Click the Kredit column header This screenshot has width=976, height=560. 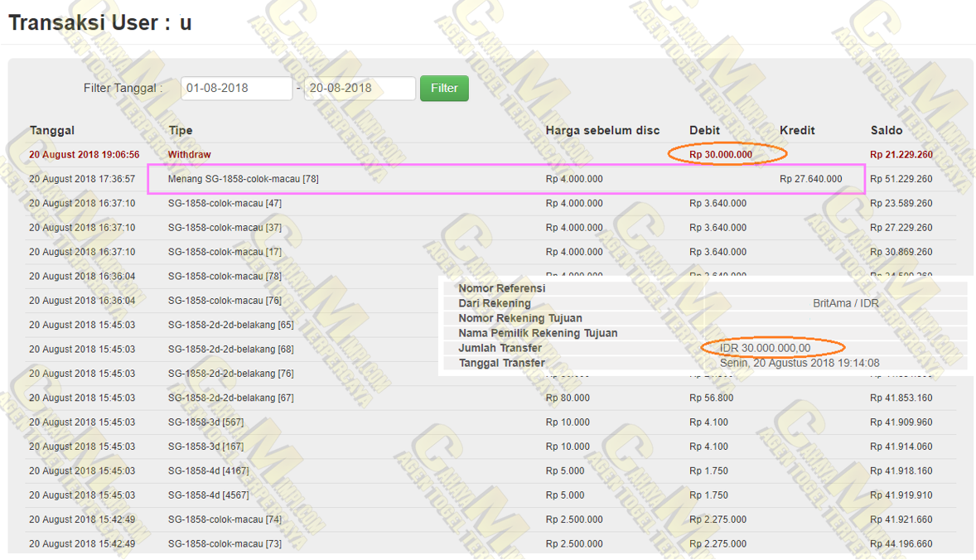pos(797,130)
